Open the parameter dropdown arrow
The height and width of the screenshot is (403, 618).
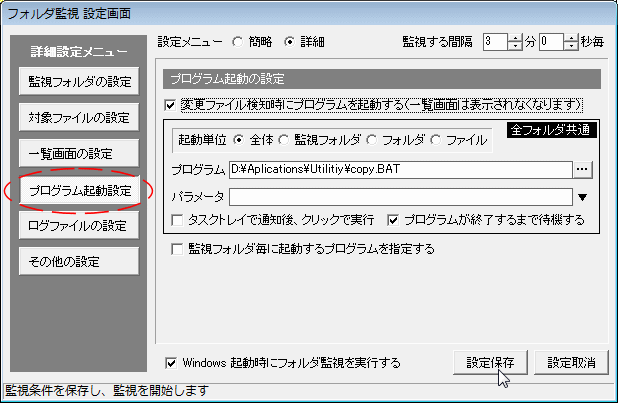click(583, 196)
